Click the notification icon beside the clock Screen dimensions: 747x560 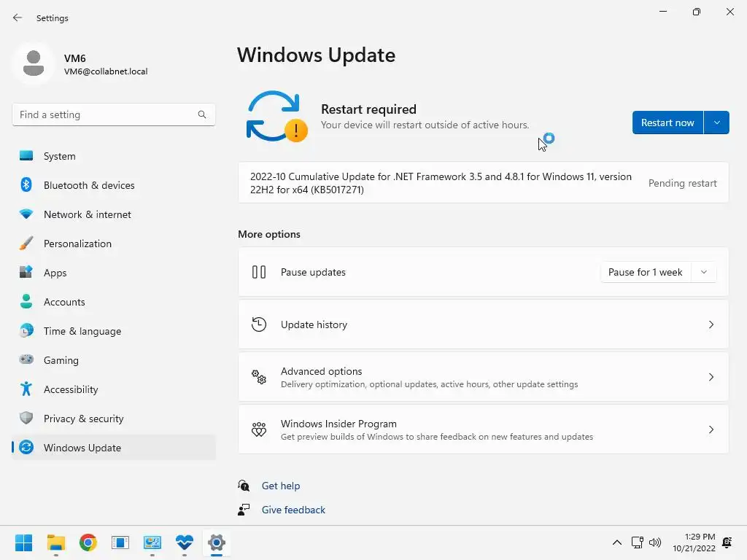pos(727,542)
